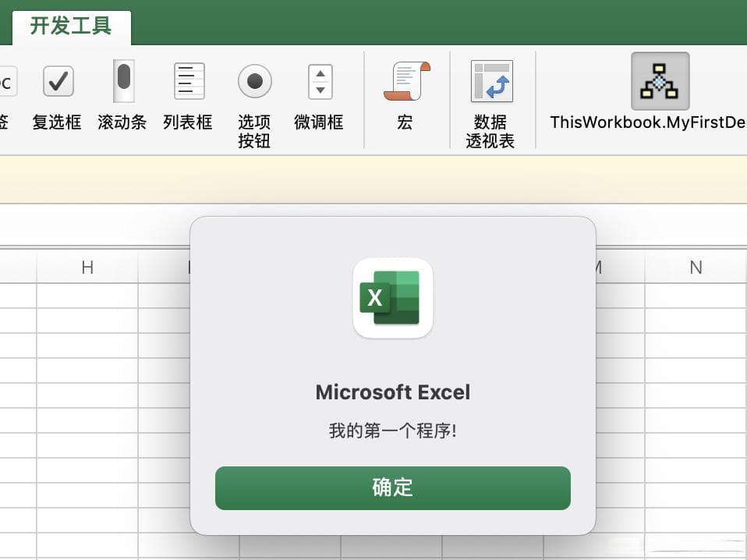The height and width of the screenshot is (560, 747).
Task: Select column N header
Action: click(x=696, y=268)
